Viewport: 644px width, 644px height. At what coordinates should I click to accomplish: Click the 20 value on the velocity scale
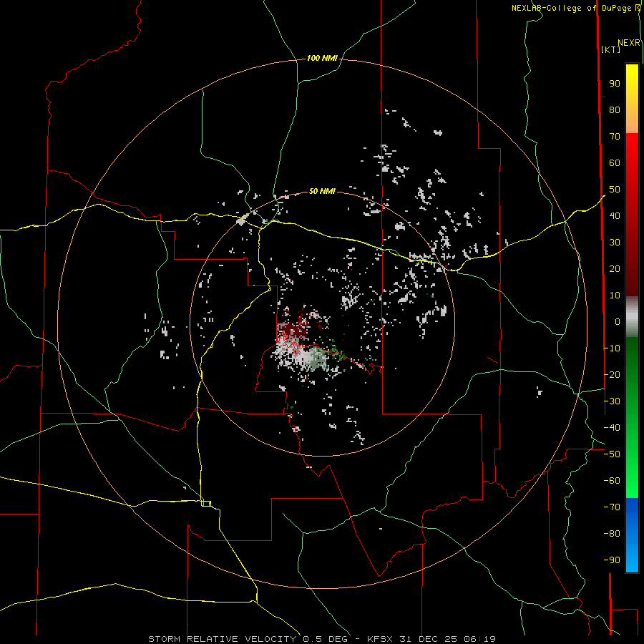[615, 268]
